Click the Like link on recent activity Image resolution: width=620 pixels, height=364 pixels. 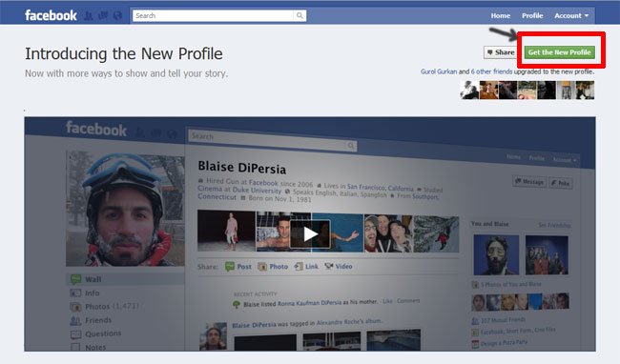click(x=387, y=301)
